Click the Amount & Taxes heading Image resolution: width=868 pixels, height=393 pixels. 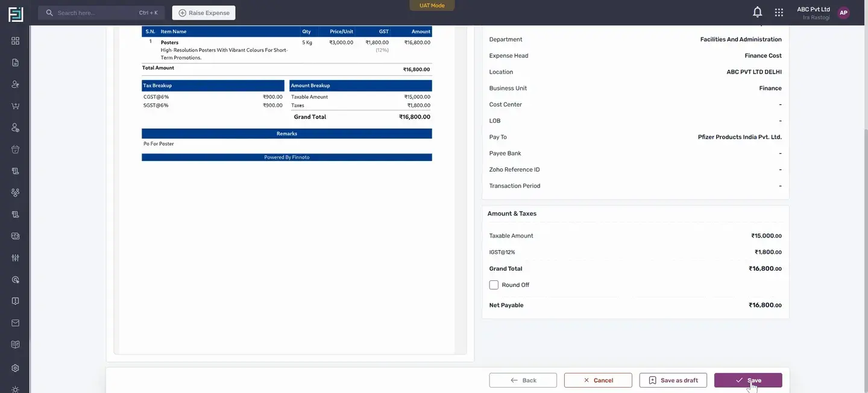[512, 213]
